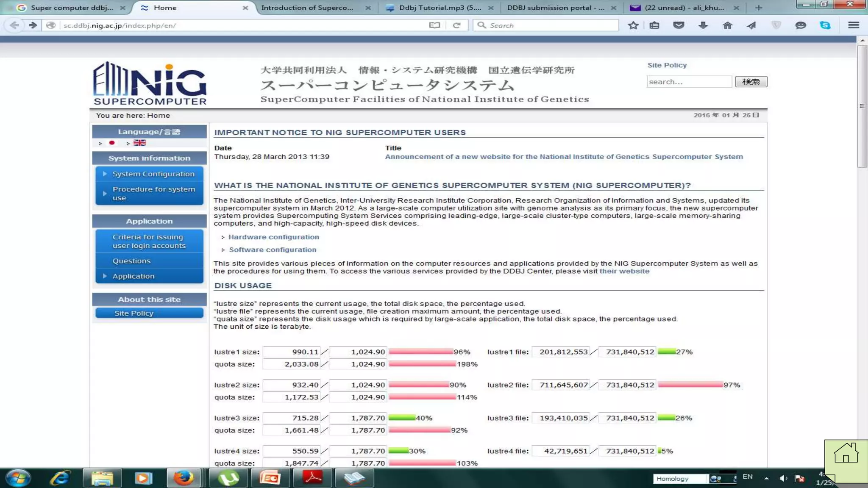This screenshot has width=868, height=488.
Task: Open the downloads arrow icon
Action: tap(703, 25)
